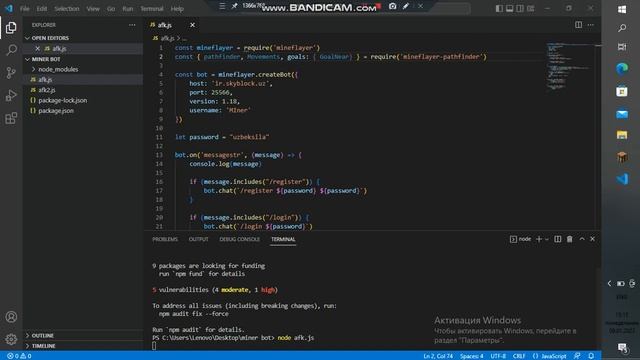
Task: Change Spaces: 4 indentation setting
Action: click(471, 356)
